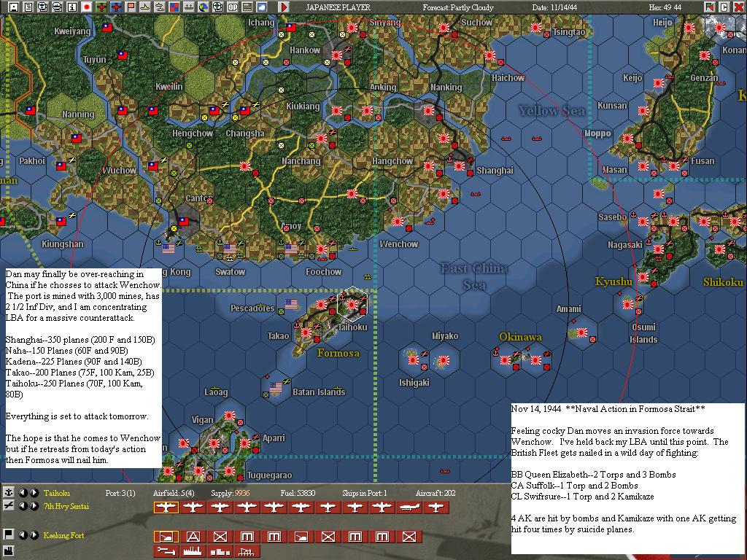Viewport: 747px width, 560px height.
Task: Click the 'Forecast: Partly Cloudy' header text
Action: pos(458,7)
